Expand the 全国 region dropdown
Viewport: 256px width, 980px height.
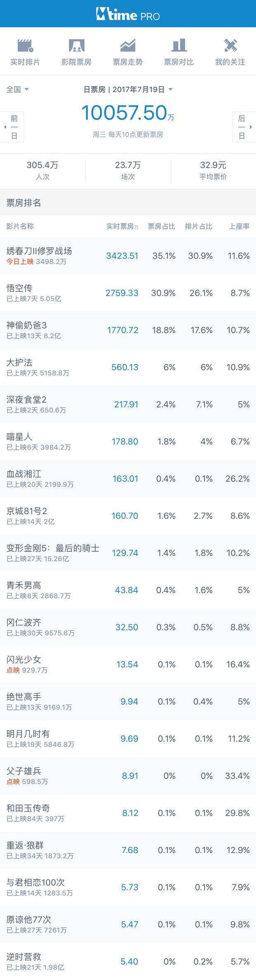pyautogui.click(x=17, y=89)
